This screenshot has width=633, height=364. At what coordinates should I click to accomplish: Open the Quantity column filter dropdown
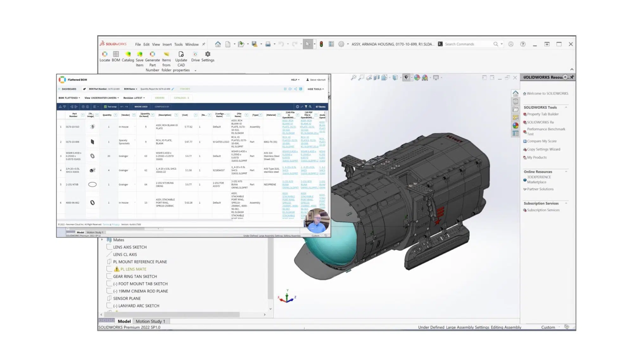point(115,115)
